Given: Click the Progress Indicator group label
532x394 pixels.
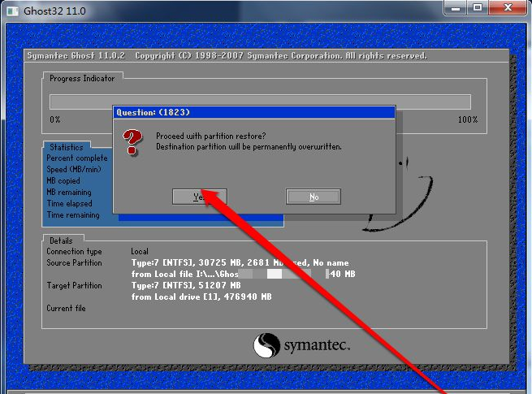Looking at the screenshot, I should pos(82,78).
